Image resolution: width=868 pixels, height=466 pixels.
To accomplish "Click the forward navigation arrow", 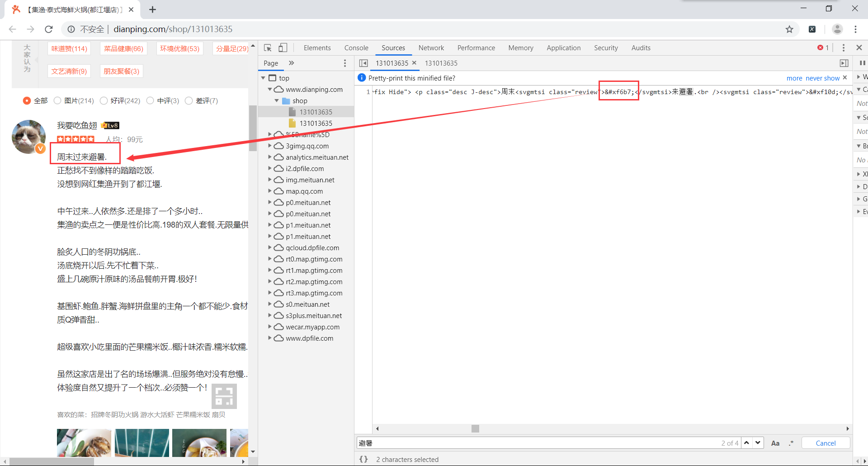I will pyautogui.click(x=31, y=29).
